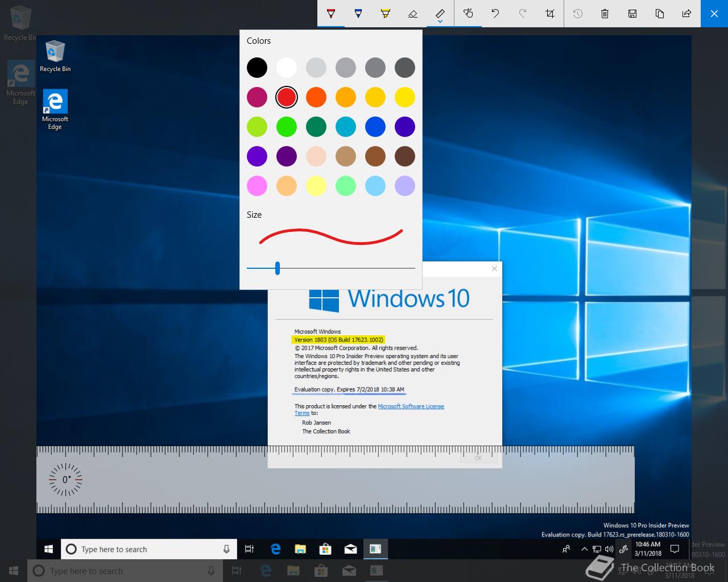Select the royal blue swatch
This screenshot has width=728, height=582.
tap(375, 127)
